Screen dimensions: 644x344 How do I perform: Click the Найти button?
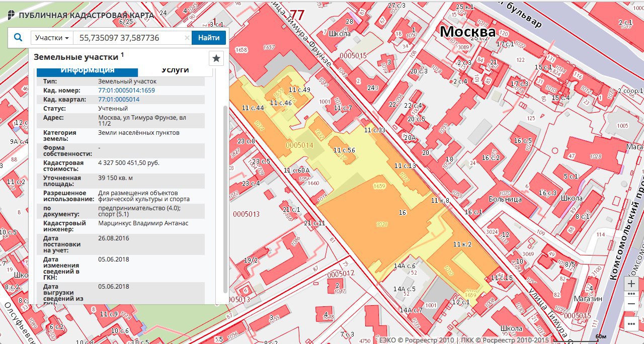pos(209,38)
